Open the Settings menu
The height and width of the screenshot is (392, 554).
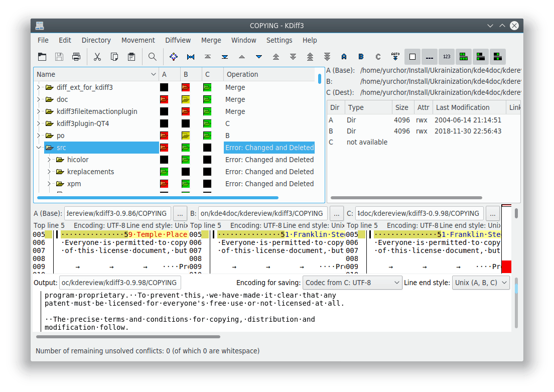pos(279,40)
